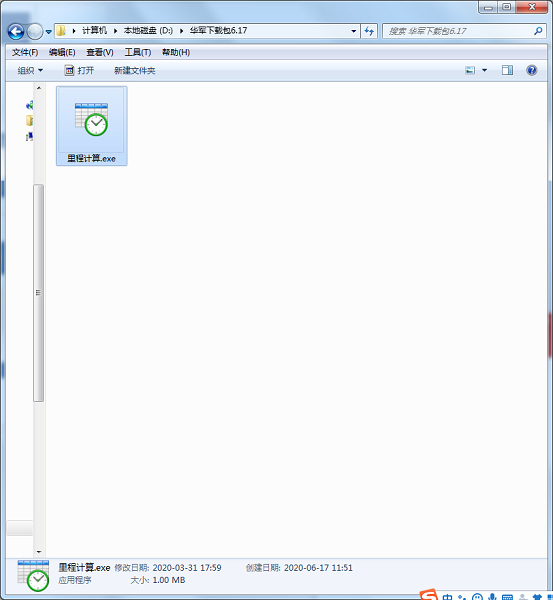
Task: Click the Forward navigation arrow button
Action: pos(35,31)
